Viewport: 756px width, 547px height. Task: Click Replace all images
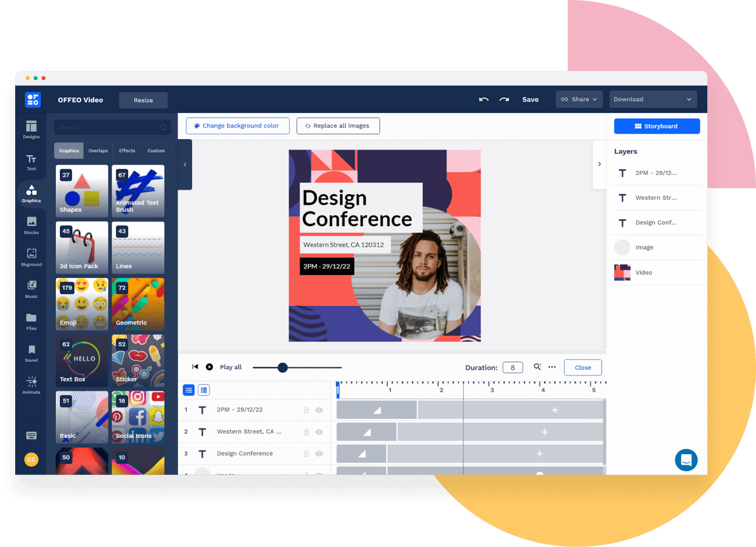pos(338,126)
